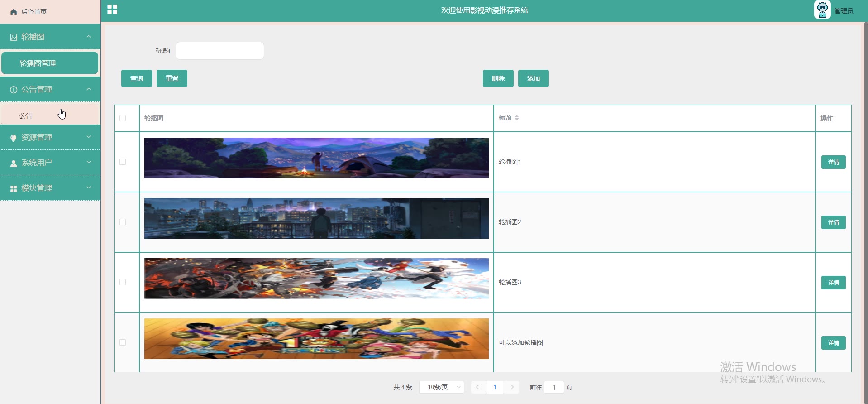868x404 pixels.
Task: Click the 管理员 user label
Action: tap(844, 11)
